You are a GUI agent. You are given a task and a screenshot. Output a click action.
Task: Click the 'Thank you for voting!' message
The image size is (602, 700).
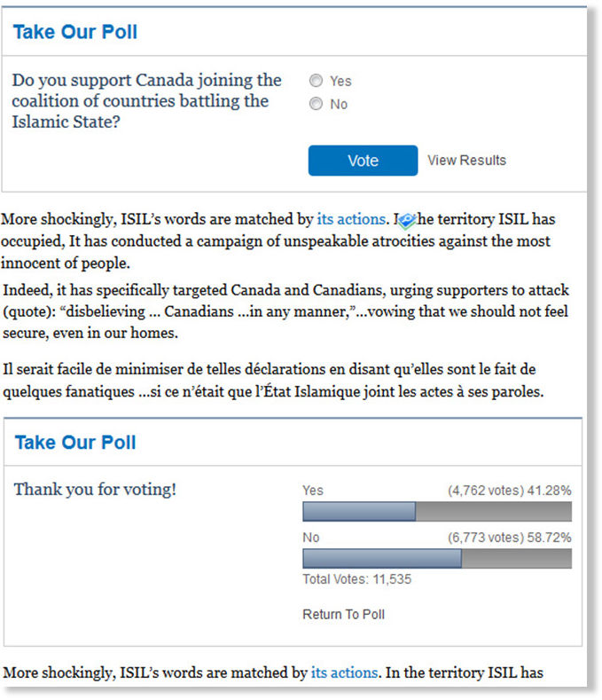[95, 489]
